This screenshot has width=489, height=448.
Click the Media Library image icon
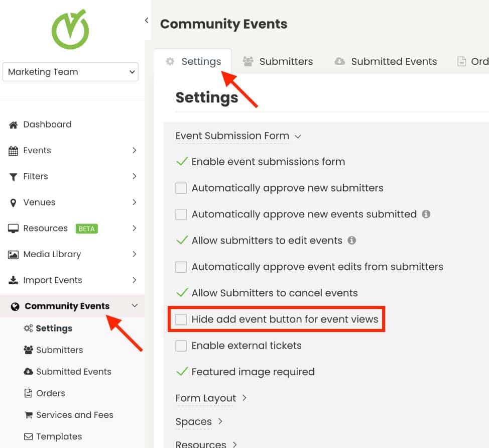14,255
